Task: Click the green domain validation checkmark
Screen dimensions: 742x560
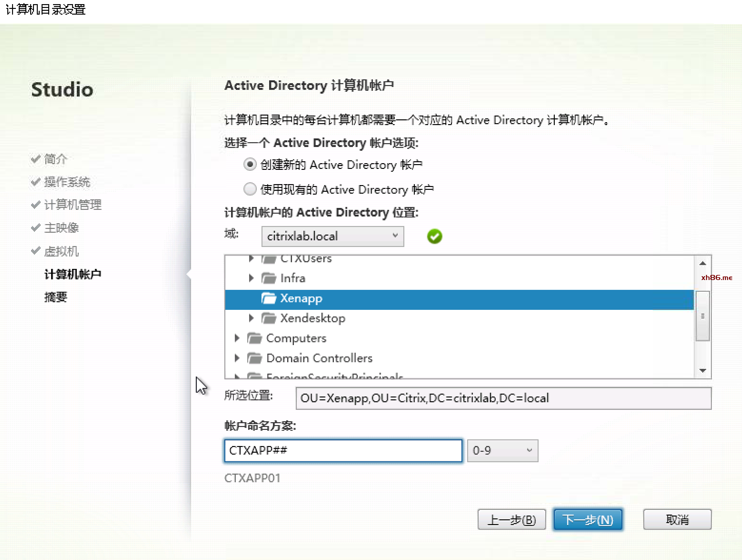Action: point(434,237)
